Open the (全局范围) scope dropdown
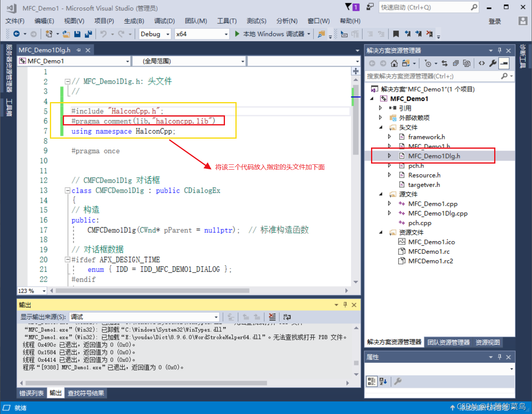The image size is (532, 414). pos(243,61)
